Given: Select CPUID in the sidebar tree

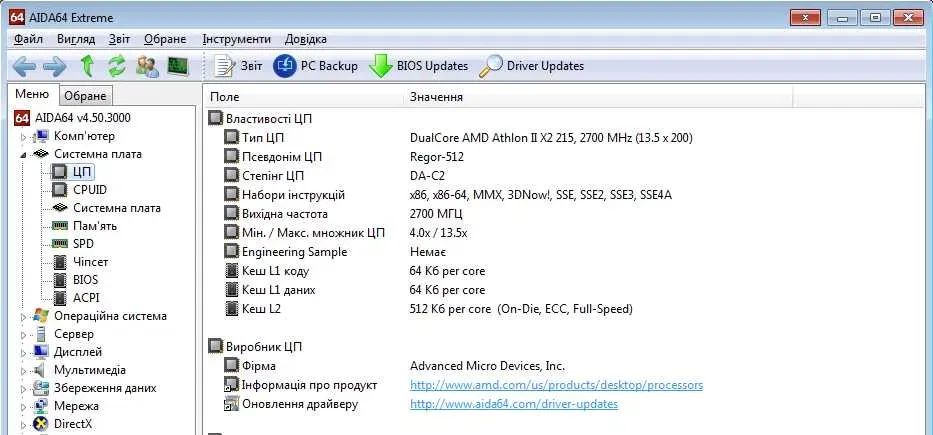Looking at the screenshot, I should tap(90, 190).
